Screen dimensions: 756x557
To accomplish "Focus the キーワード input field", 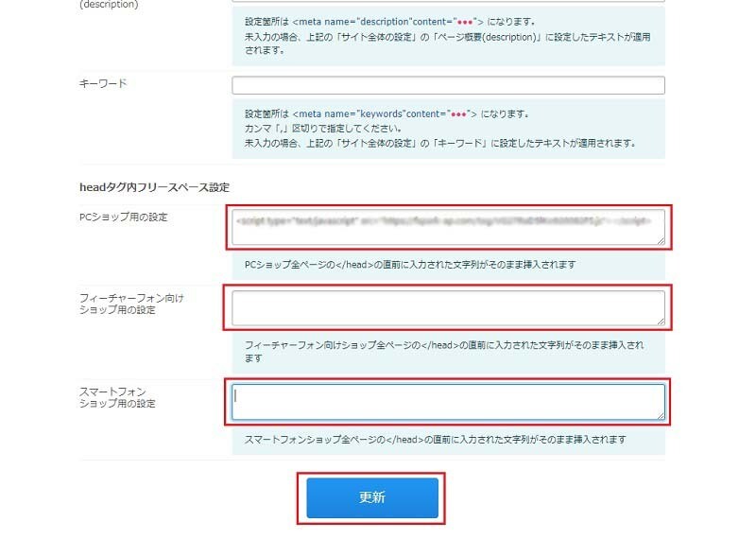I will click(x=448, y=85).
